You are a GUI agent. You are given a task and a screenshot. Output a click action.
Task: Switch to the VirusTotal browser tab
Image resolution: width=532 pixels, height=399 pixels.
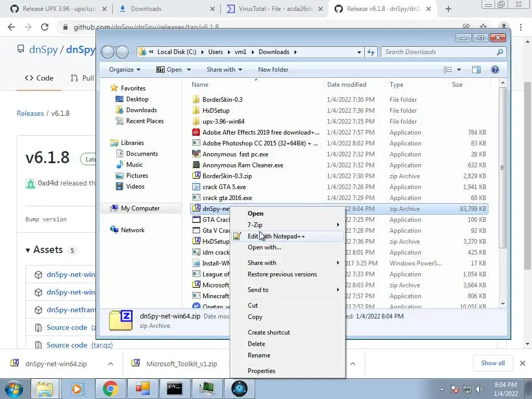pyautogui.click(x=275, y=9)
